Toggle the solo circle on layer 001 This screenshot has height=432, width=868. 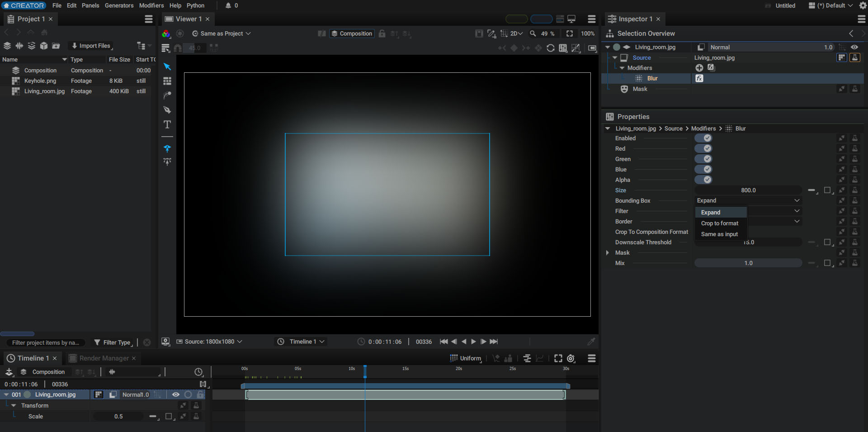tap(188, 394)
